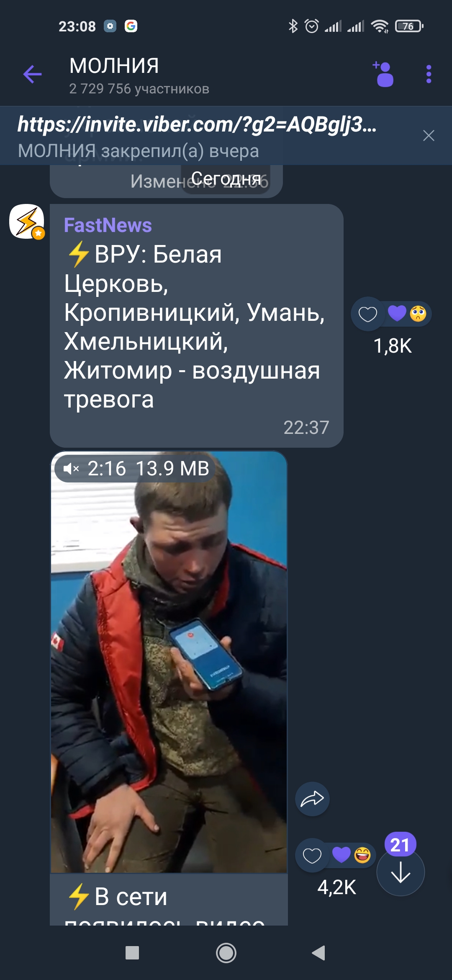Open the pinned invite.viber.com link

click(x=197, y=124)
